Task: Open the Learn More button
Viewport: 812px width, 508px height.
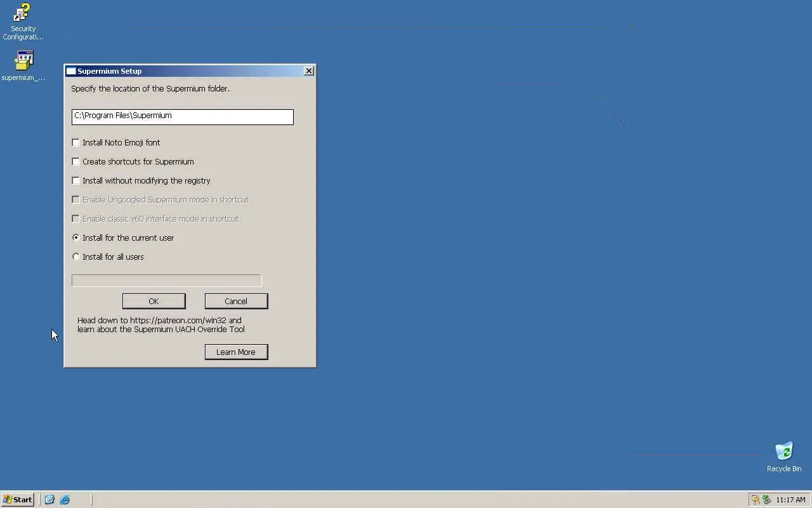Action: coord(236,352)
